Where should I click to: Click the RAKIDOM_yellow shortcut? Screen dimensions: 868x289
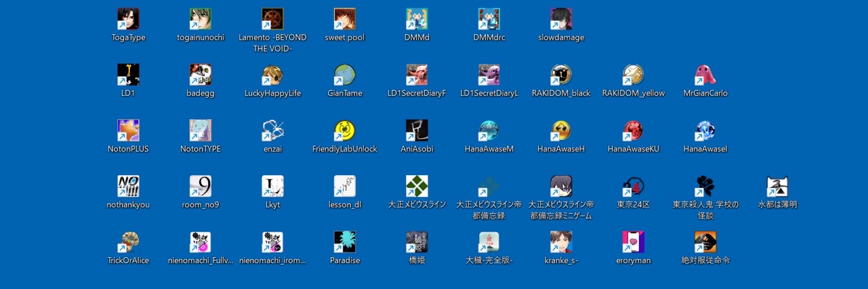tap(634, 75)
